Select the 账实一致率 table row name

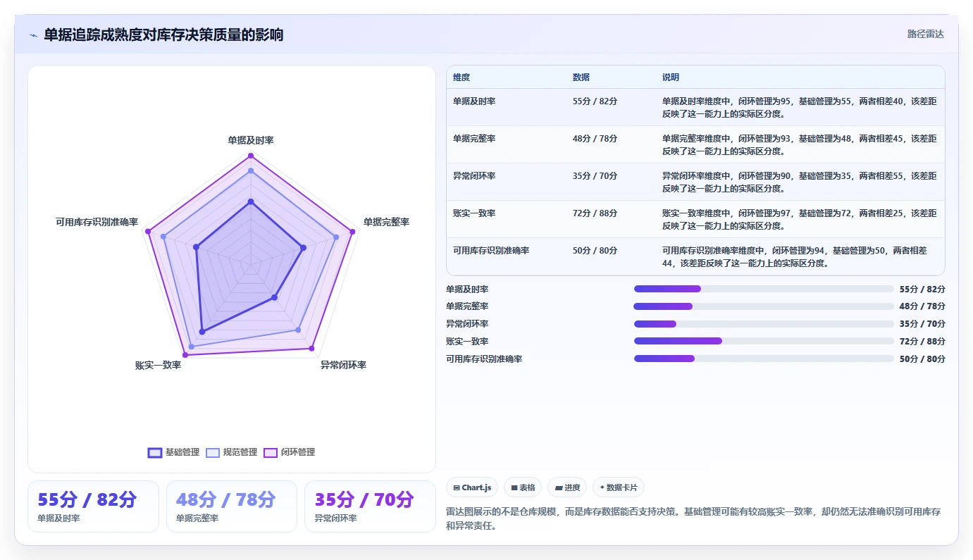pyautogui.click(x=474, y=213)
